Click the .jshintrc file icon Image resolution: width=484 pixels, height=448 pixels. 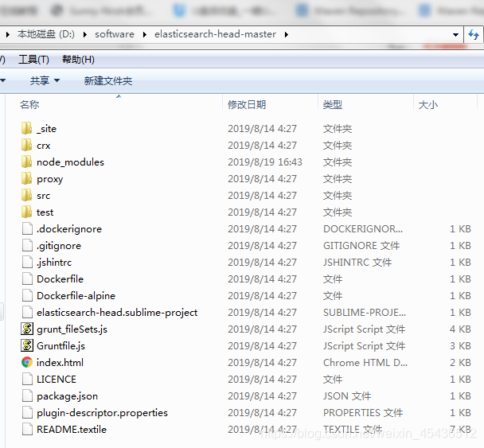click(x=27, y=262)
